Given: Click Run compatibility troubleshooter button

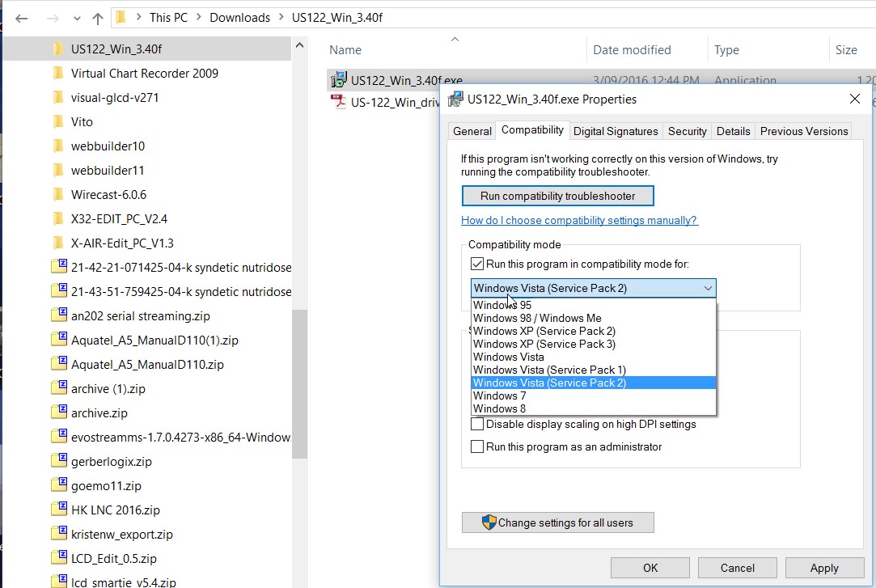Looking at the screenshot, I should 557,196.
